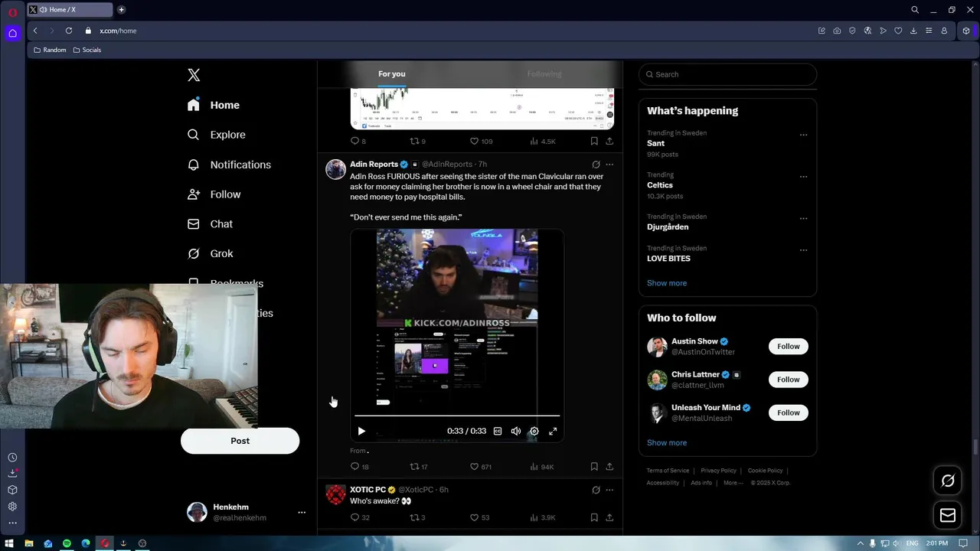Click the white Post button
The image size is (980, 551).
point(240,441)
